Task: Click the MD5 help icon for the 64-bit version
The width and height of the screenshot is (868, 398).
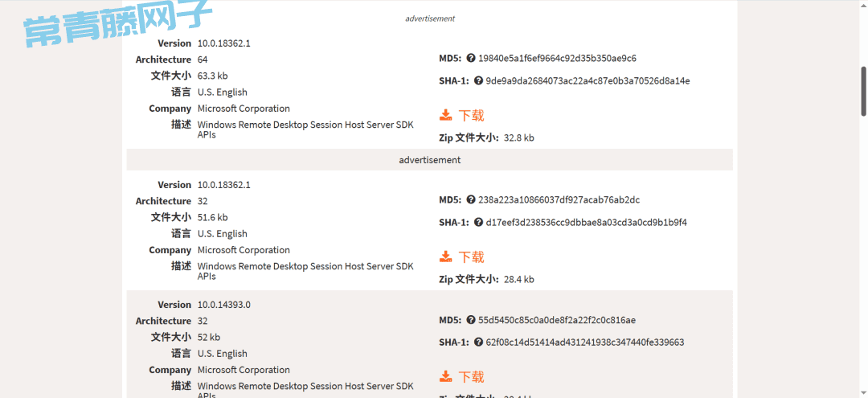Action: [471, 58]
